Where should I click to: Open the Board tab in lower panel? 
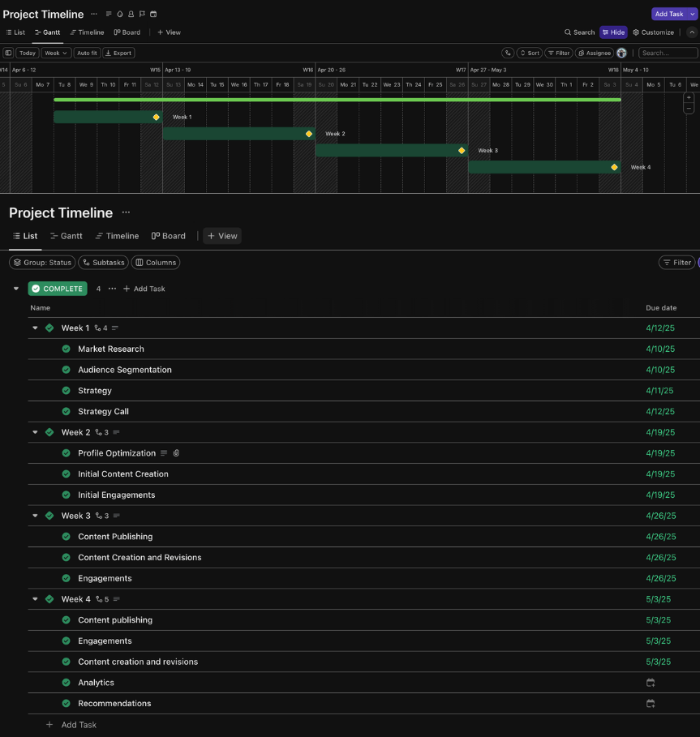(168, 236)
